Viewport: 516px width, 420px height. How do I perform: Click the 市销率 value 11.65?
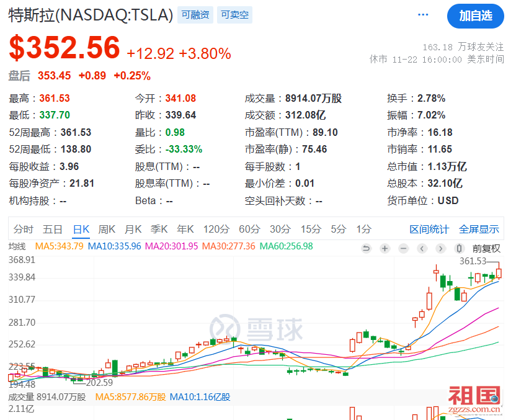tap(440, 150)
